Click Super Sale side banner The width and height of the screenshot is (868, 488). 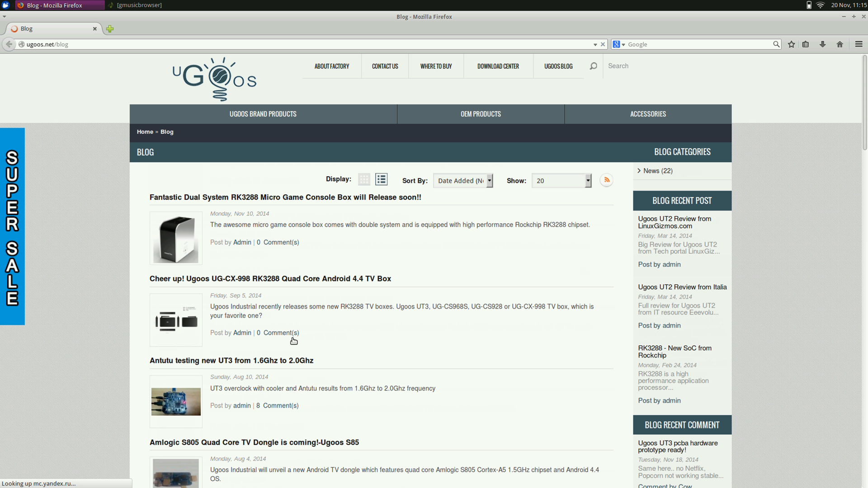click(12, 226)
